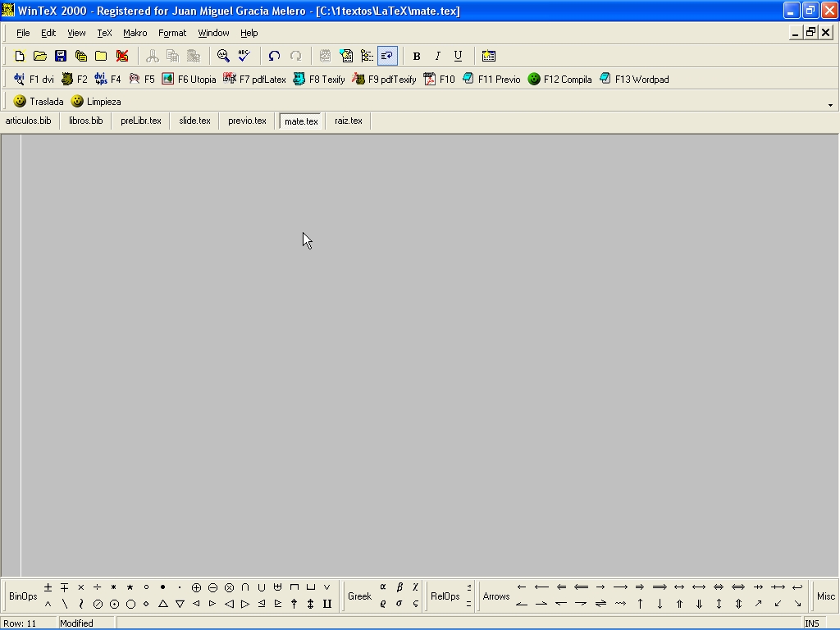This screenshot has height=630, width=840.
Task: Run the F1 dvi macro
Action: click(34, 80)
